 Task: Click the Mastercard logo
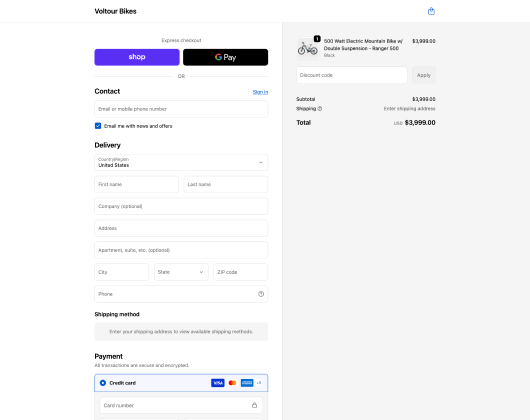[x=232, y=383]
